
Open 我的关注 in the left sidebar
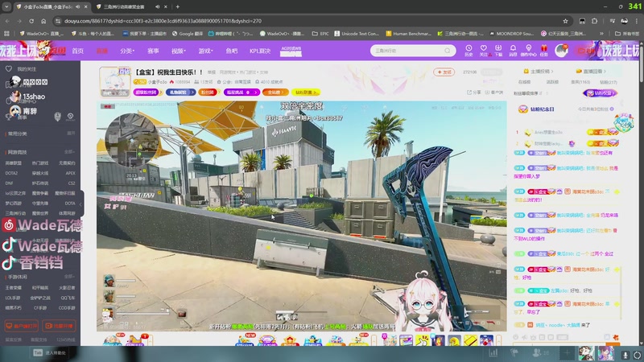point(22,69)
